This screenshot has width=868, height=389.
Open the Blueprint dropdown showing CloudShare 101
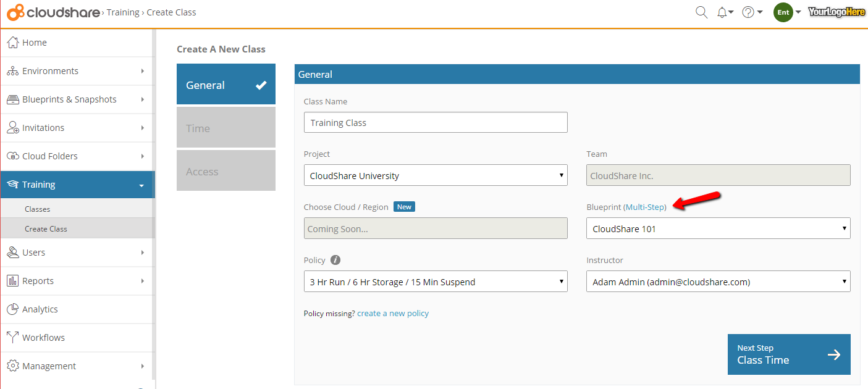[718, 228]
